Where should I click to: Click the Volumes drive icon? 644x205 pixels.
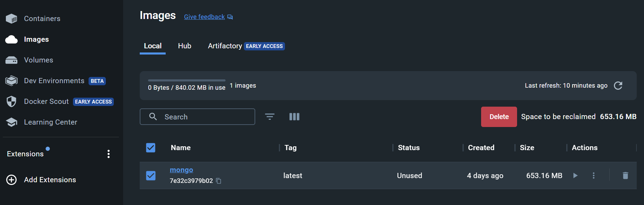click(11, 60)
